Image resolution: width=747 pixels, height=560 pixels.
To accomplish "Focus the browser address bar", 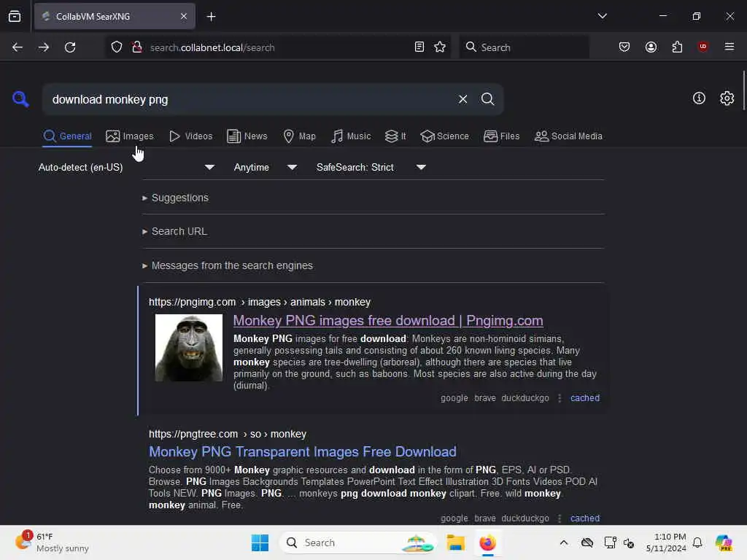I will click(x=279, y=47).
